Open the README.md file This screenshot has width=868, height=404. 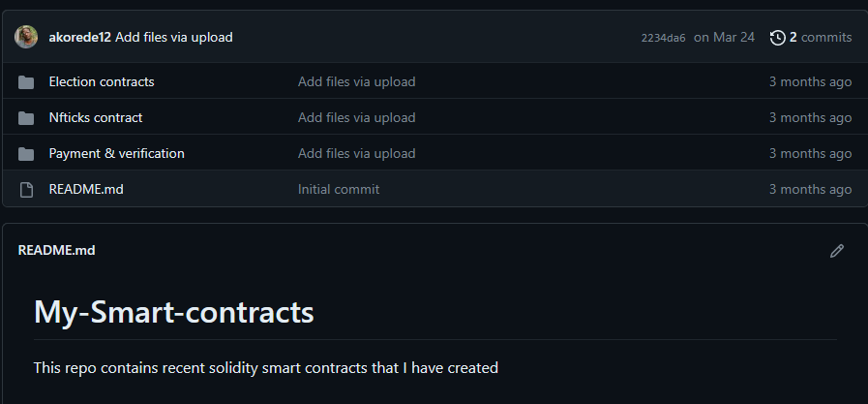(x=86, y=190)
